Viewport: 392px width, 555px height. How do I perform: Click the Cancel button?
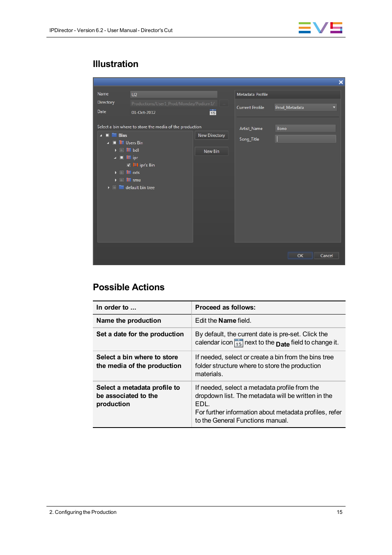click(x=326, y=255)
